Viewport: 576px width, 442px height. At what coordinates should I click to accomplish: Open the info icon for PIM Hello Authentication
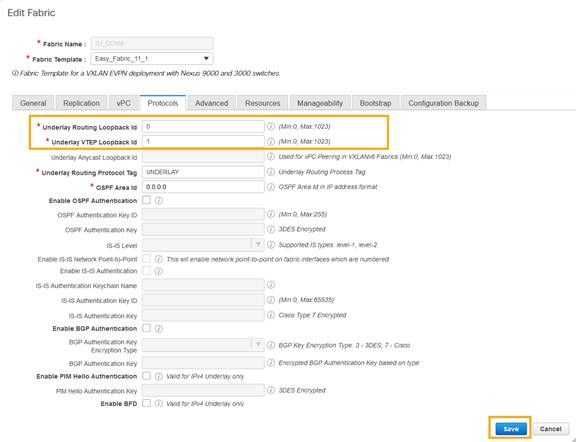click(x=159, y=377)
